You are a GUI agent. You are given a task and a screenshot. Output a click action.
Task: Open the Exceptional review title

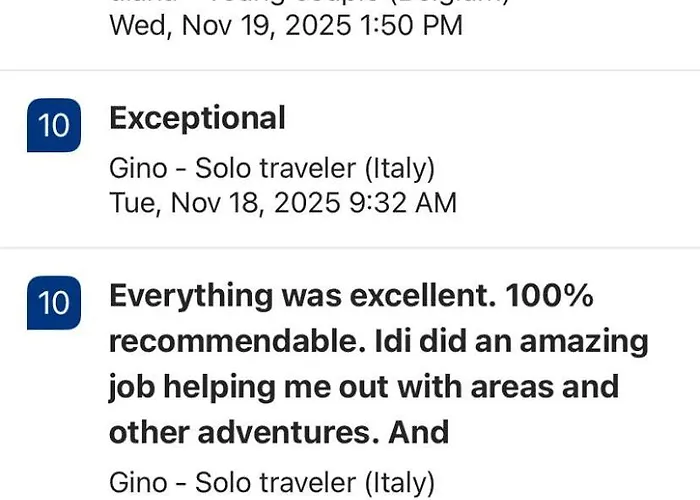click(x=197, y=119)
